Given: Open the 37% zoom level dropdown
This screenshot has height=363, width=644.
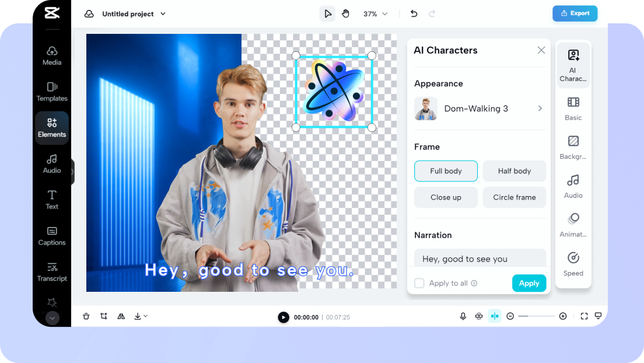Looking at the screenshot, I should 375,14.
